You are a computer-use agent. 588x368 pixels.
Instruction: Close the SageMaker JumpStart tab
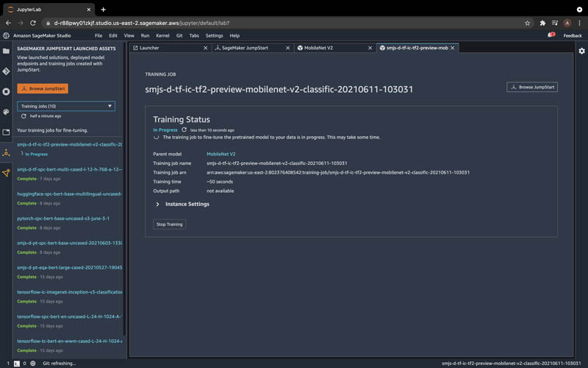coord(288,48)
